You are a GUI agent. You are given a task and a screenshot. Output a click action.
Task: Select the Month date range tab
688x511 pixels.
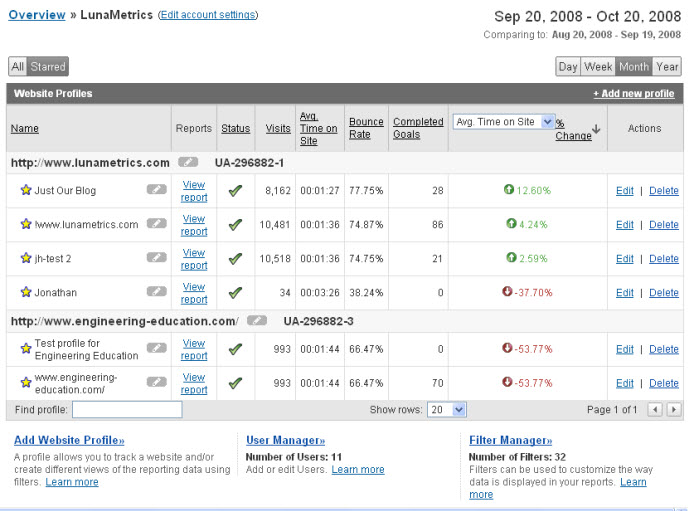coord(634,67)
